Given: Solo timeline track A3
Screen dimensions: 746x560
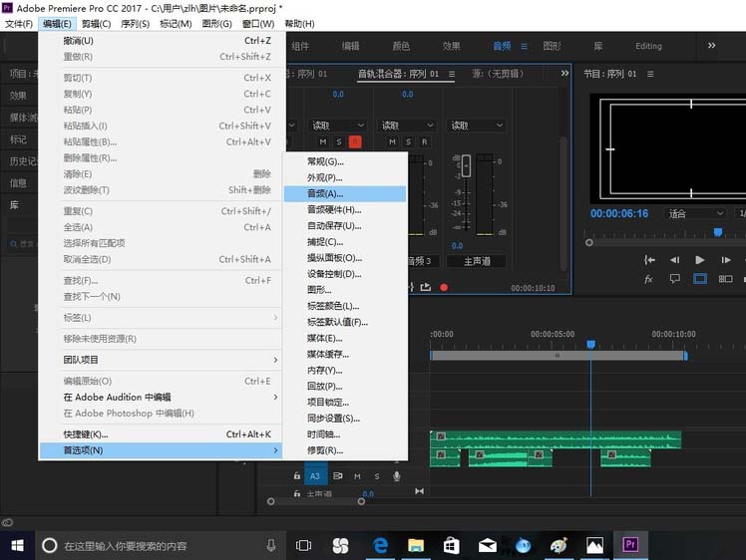Looking at the screenshot, I should click(x=377, y=476).
